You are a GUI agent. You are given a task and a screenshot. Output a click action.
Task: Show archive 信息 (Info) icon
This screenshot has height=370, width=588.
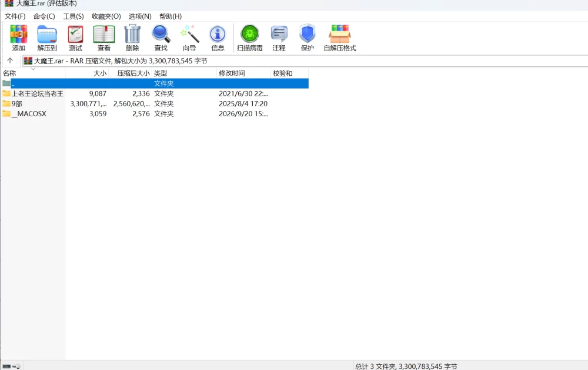(218, 34)
